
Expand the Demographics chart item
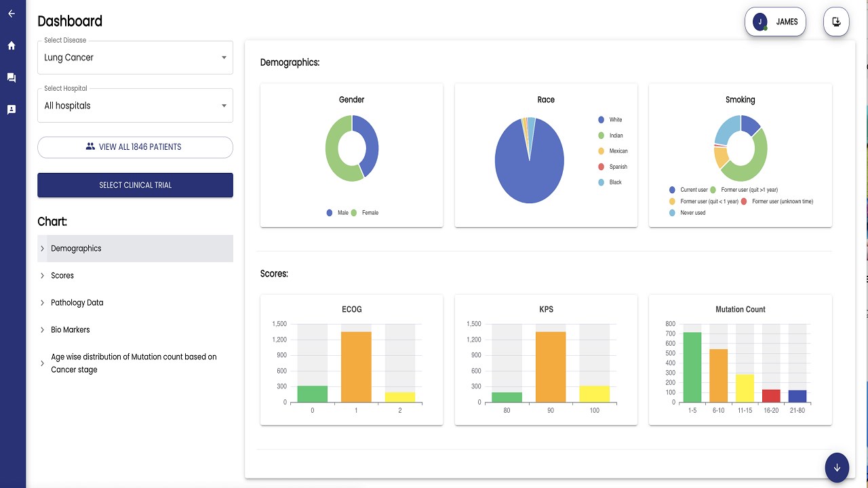pyautogui.click(x=135, y=249)
